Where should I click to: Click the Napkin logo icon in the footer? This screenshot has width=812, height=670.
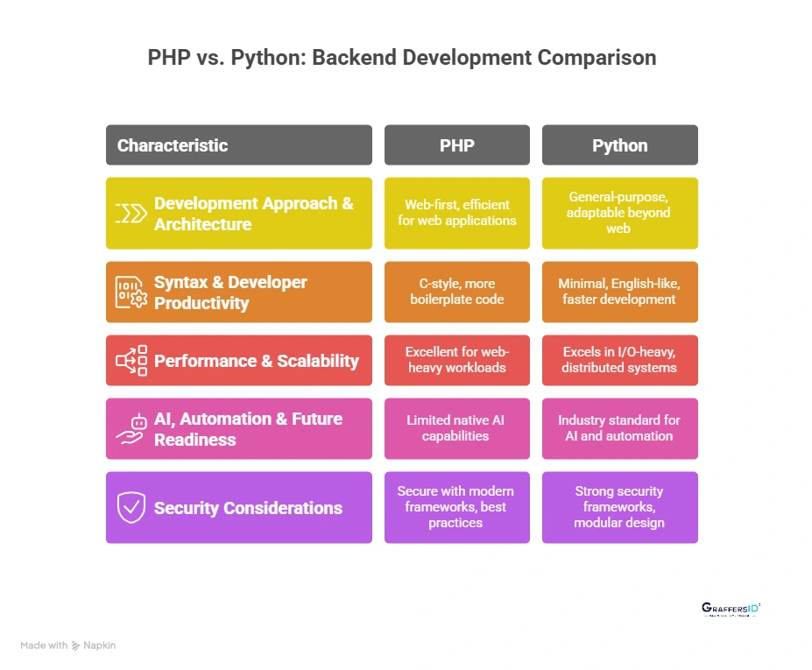pos(76,645)
